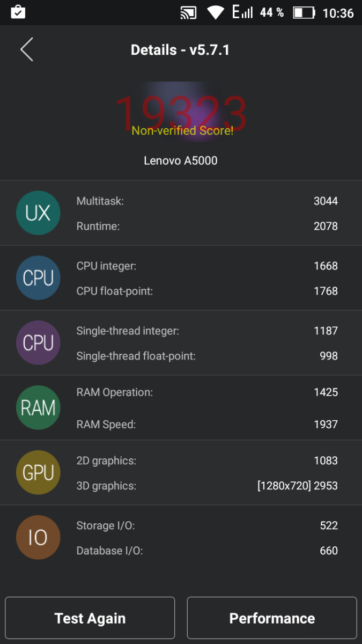
Task: Tap the blue CPU category icon
Action: click(38, 278)
